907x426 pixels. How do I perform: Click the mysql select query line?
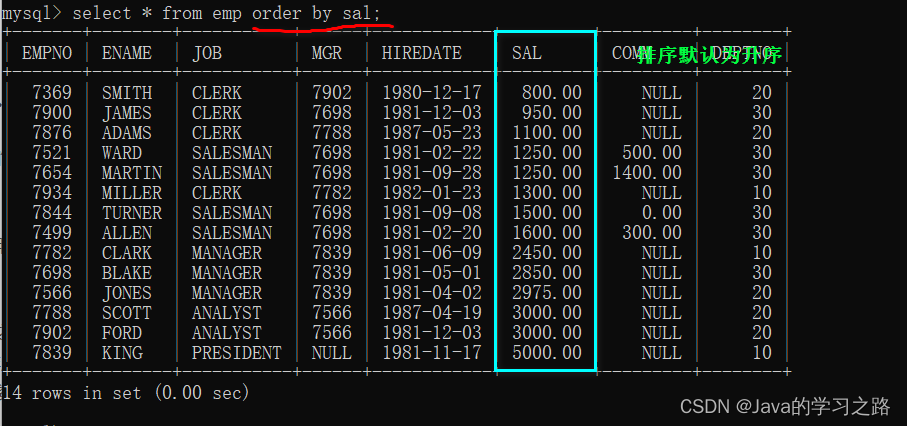(191, 13)
